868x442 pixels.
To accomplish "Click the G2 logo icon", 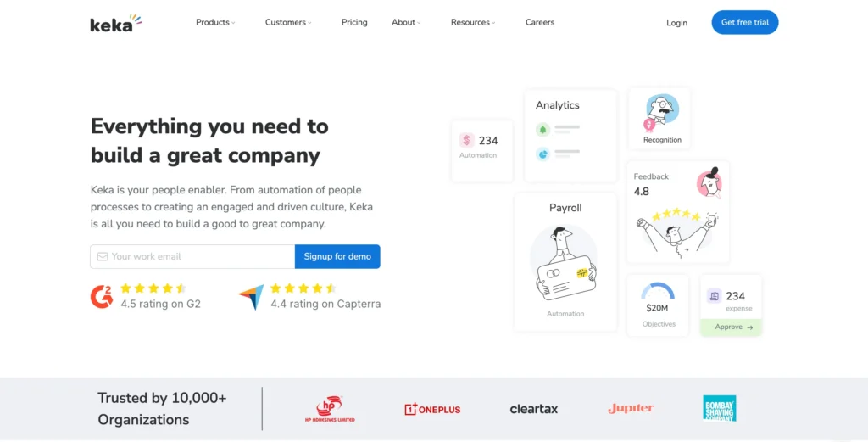I will click(x=102, y=296).
